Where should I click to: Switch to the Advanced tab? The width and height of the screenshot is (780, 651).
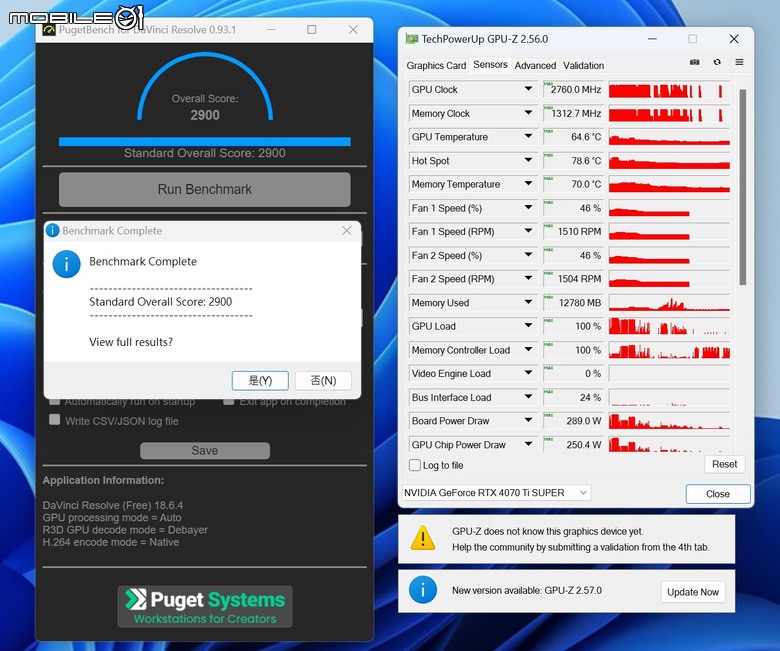535,66
